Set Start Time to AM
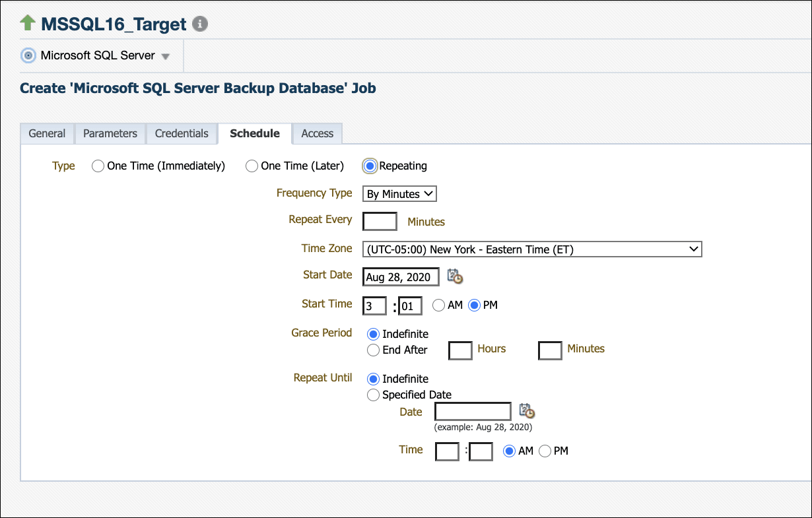 tap(438, 306)
